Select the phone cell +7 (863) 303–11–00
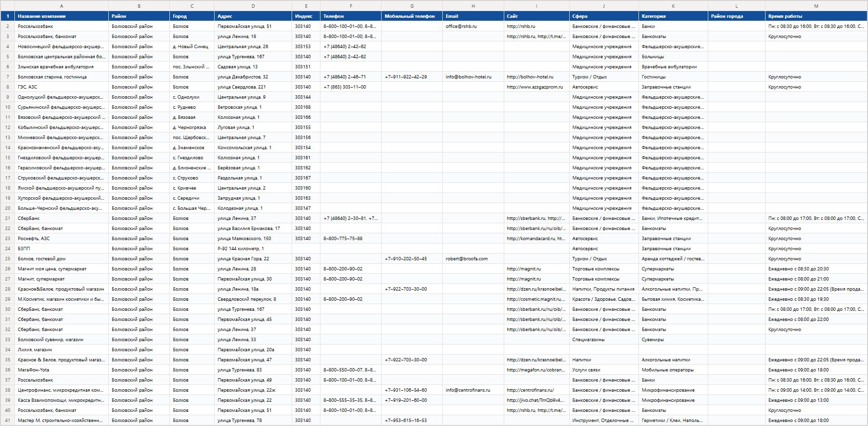Image resolution: width=868 pixels, height=434 pixels. (x=351, y=87)
